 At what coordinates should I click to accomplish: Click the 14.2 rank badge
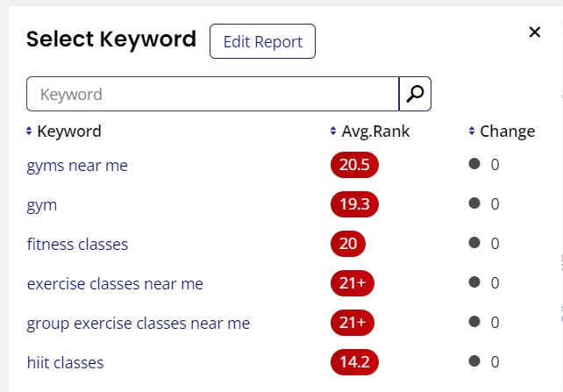point(354,362)
